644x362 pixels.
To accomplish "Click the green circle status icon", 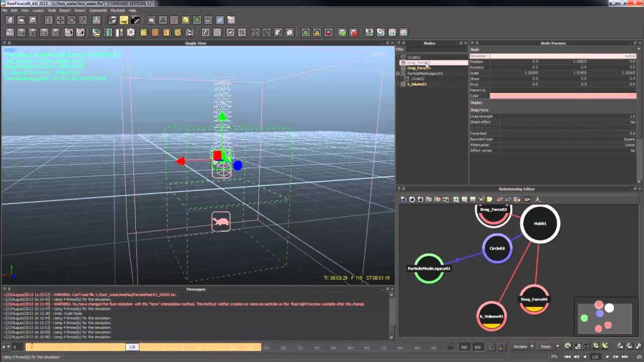I will [x=306, y=33].
